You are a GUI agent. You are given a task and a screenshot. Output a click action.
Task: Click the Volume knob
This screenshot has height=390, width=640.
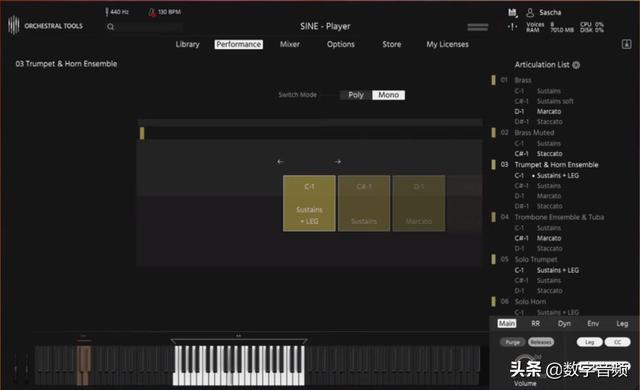pyautogui.click(x=524, y=364)
